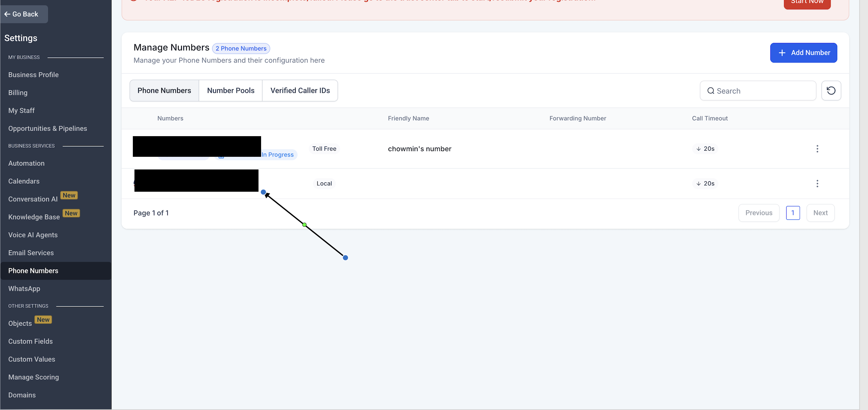Open Business Profile settings
This screenshot has height=410, width=868.
33,75
